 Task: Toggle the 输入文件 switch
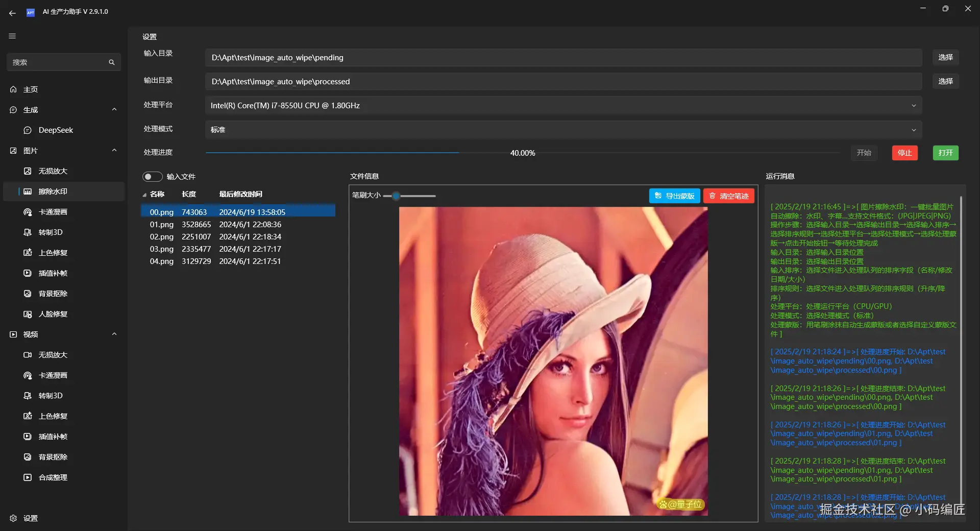(x=152, y=177)
